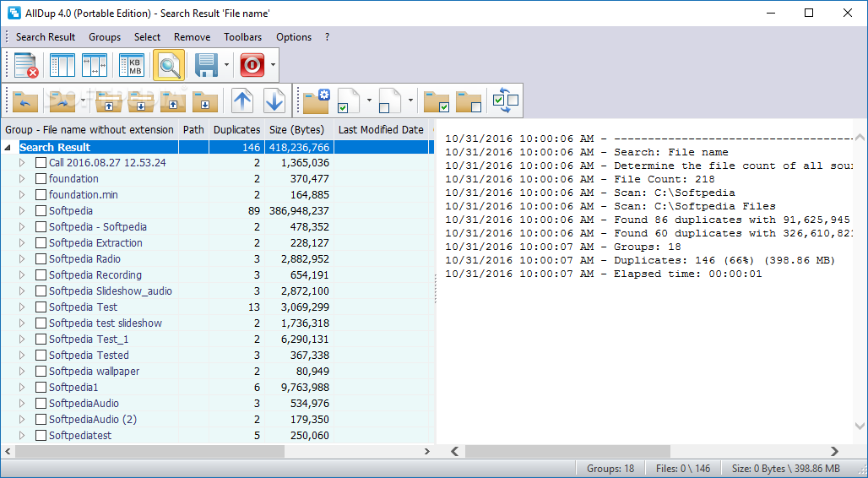Open dropdown beside forward-arrow folder icon

pos(83,100)
